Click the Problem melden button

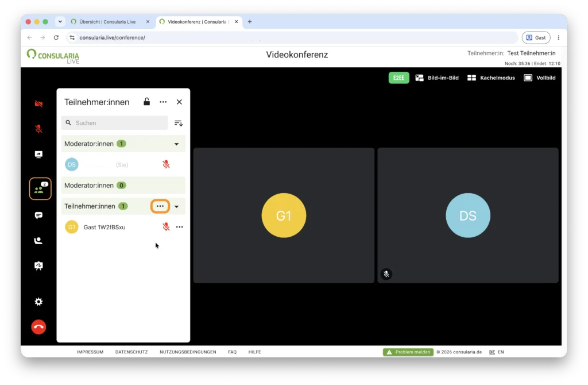(x=408, y=352)
